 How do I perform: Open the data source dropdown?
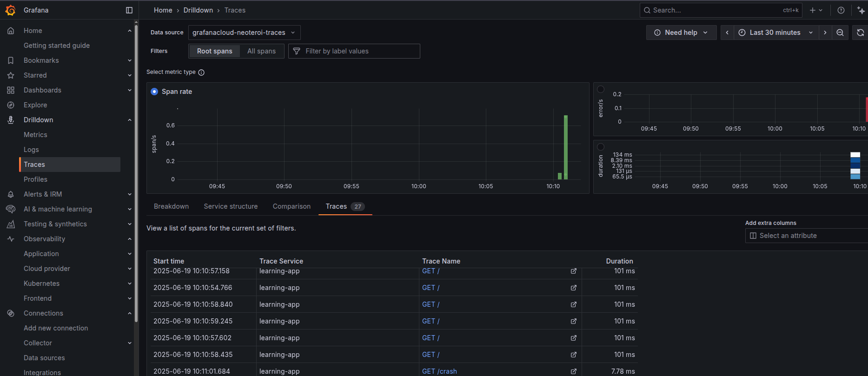[x=244, y=33]
